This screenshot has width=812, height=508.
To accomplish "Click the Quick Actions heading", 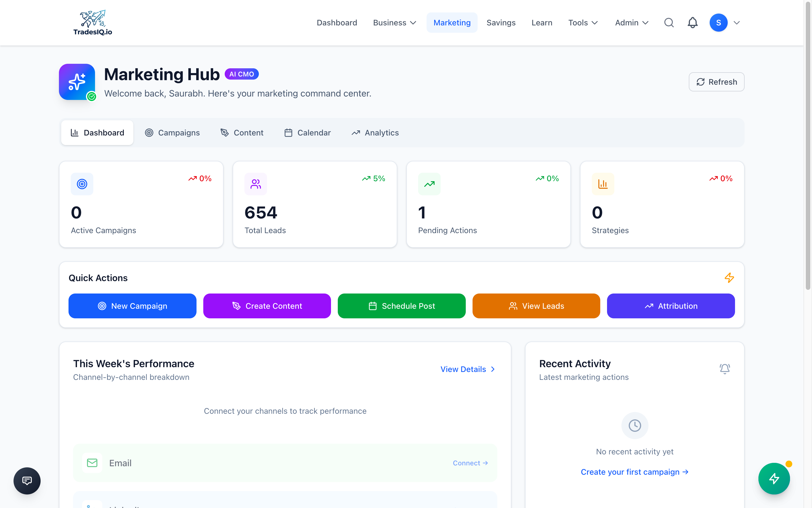I will [x=98, y=278].
